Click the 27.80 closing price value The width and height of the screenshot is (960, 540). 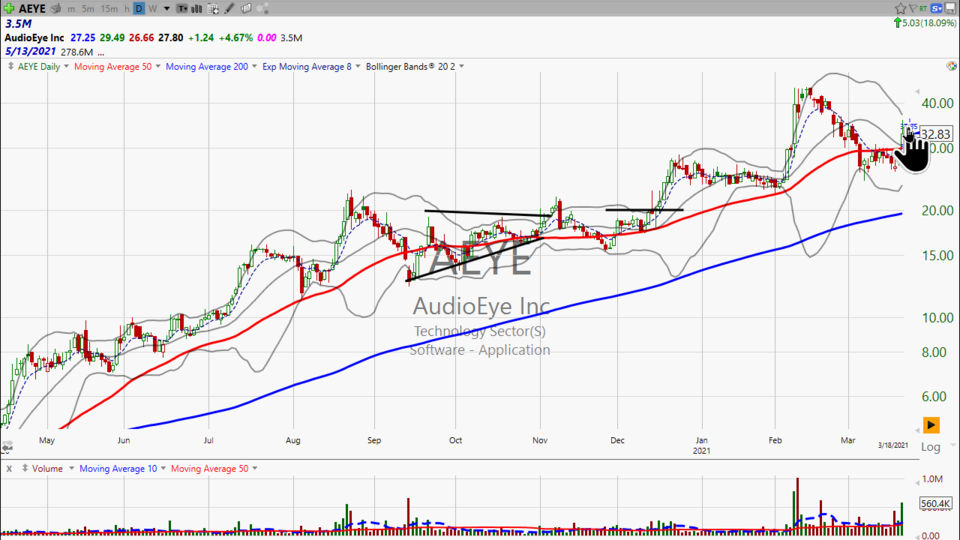tap(171, 37)
